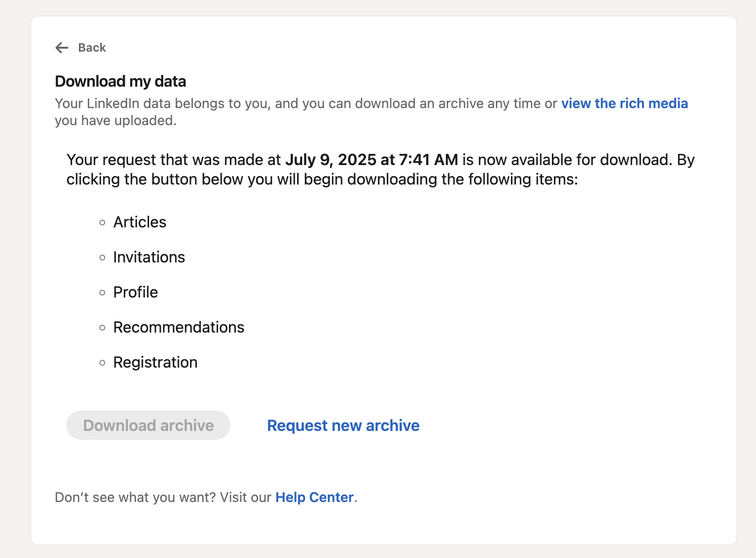This screenshot has width=756, height=558.
Task: Click Request new archive
Action: coord(343,426)
